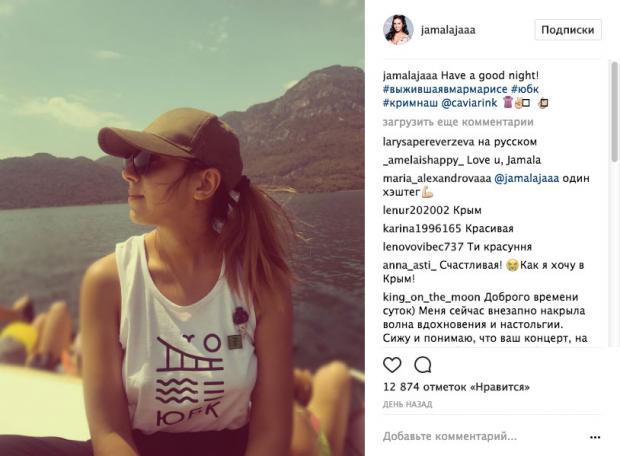Viewport: 620px width, 456px height.
Task: Open anna_asti_ commenter profile
Action: point(409,265)
